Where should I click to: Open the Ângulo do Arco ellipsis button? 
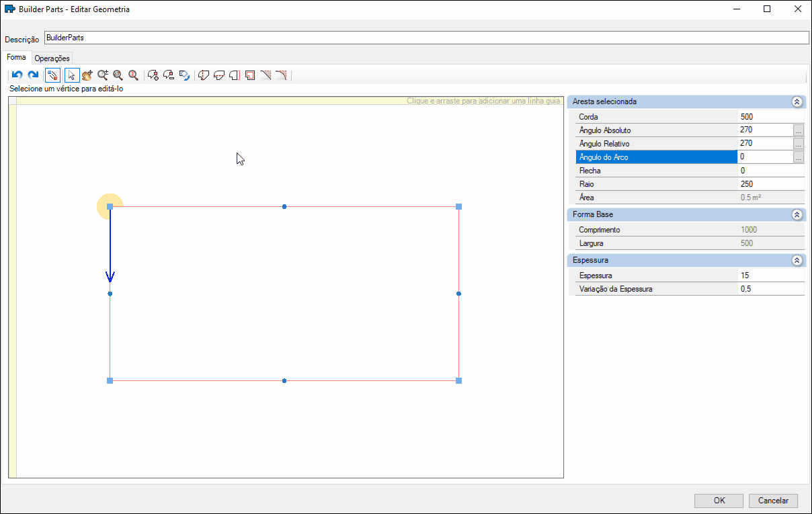pyautogui.click(x=799, y=157)
